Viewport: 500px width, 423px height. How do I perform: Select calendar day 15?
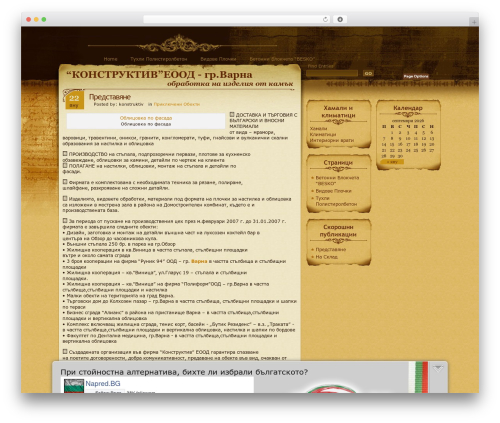tap(392, 144)
